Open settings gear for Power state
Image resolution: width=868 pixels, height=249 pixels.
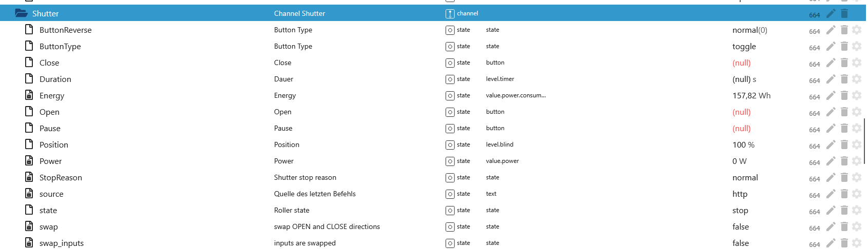point(857,161)
